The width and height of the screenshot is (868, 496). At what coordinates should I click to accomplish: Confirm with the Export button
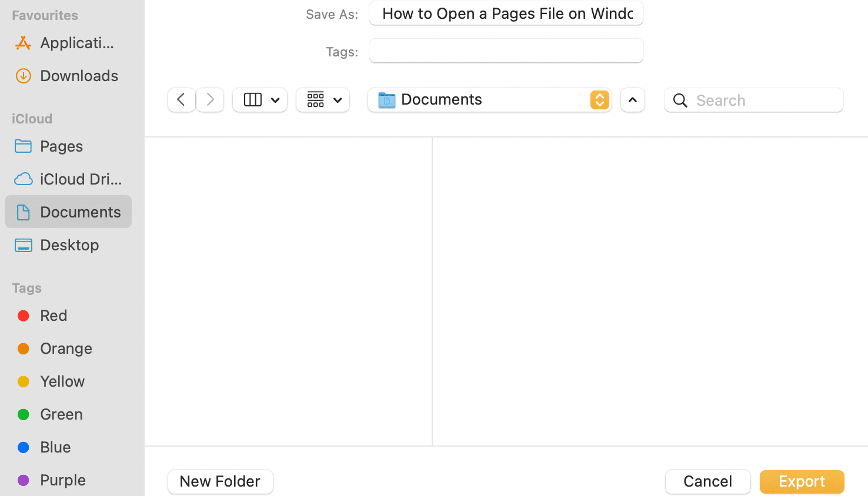pos(802,481)
